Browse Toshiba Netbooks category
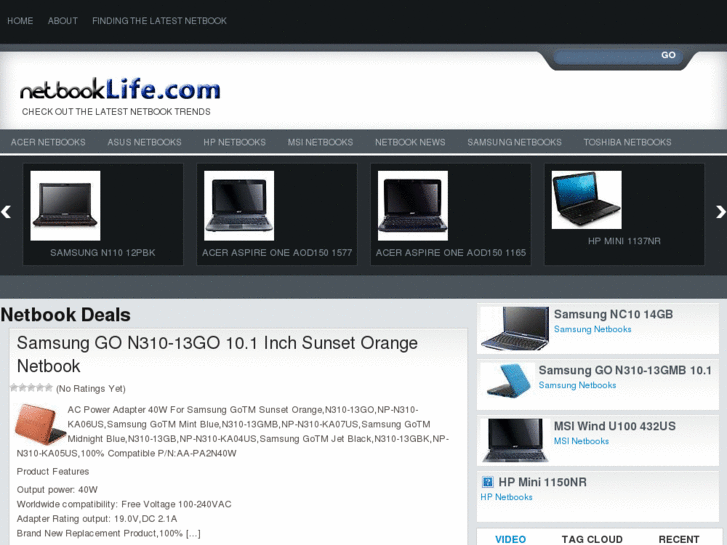The width and height of the screenshot is (727, 545). pyautogui.click(x=627, y=142)
